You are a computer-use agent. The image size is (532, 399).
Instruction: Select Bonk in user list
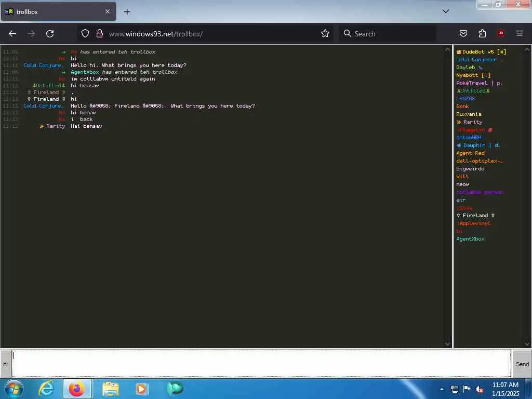(462, 107)
